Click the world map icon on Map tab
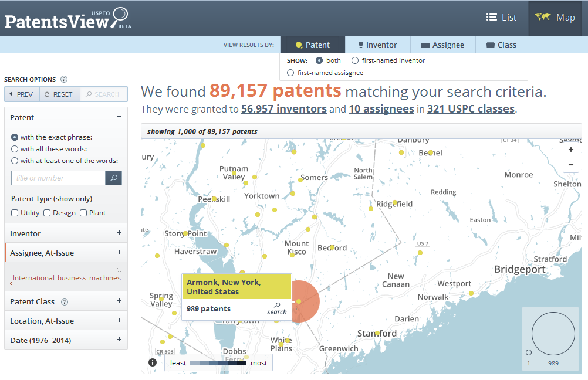 pyautogui.click(x=543, y=17)
